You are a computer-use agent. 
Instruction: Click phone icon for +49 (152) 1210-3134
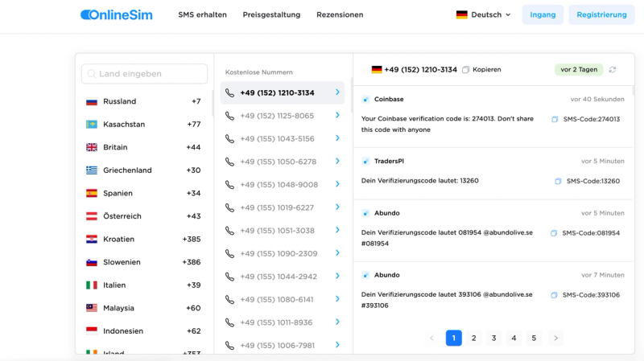[x=230, y=93]
